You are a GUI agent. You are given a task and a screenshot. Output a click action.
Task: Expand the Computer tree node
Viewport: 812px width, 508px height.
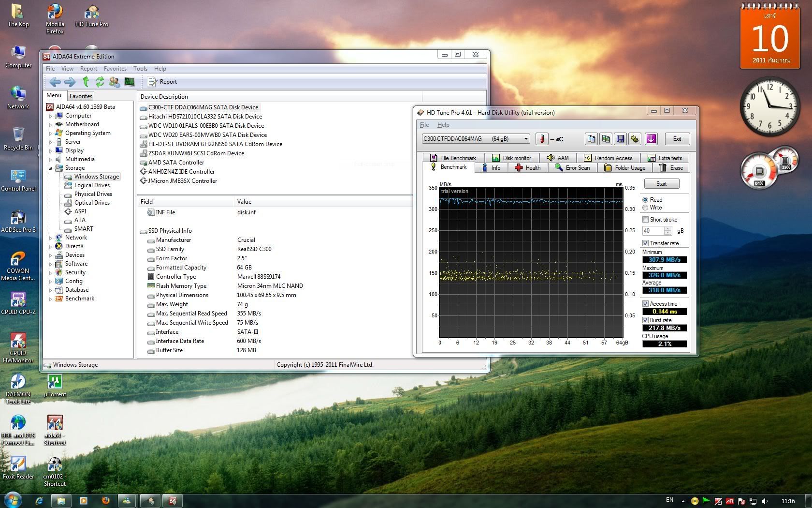point(50,116)
